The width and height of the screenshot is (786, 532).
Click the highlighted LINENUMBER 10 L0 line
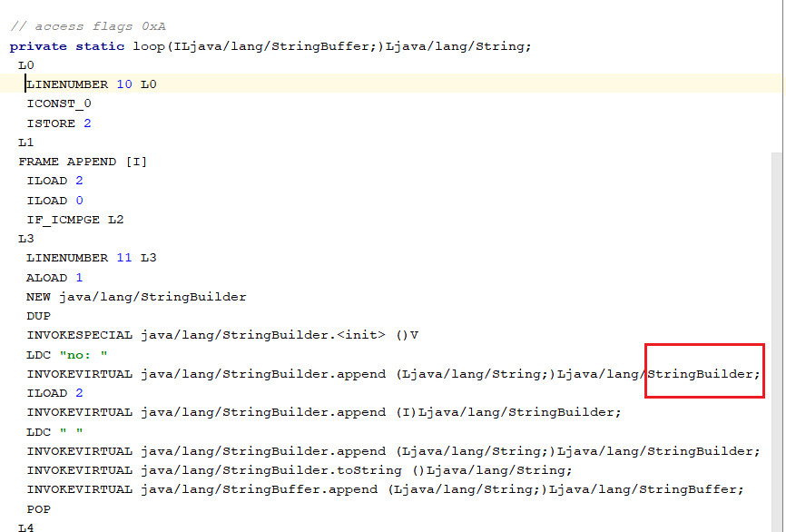tap(91, 84)
